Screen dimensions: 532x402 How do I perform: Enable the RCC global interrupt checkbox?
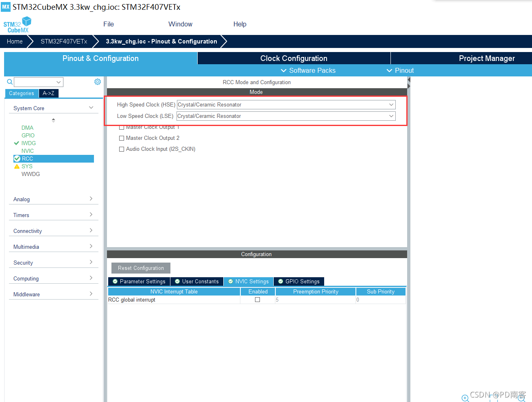(257, 300)
